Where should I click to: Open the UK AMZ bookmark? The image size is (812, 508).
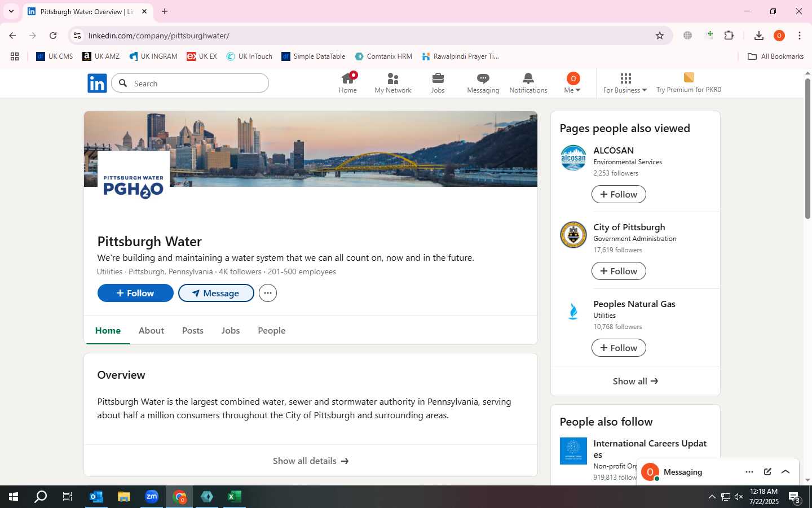tap(101, 56)
